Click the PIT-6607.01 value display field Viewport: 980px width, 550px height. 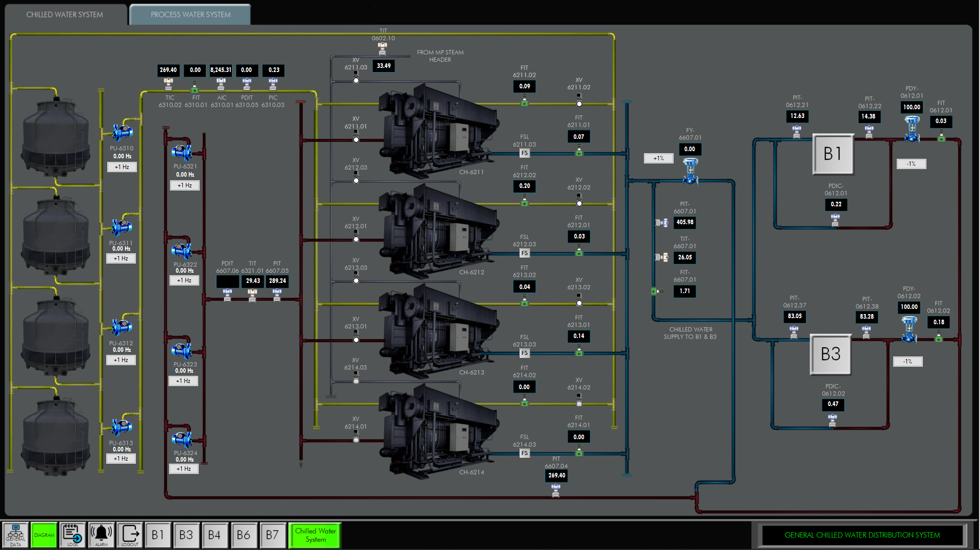click(685, 222)
